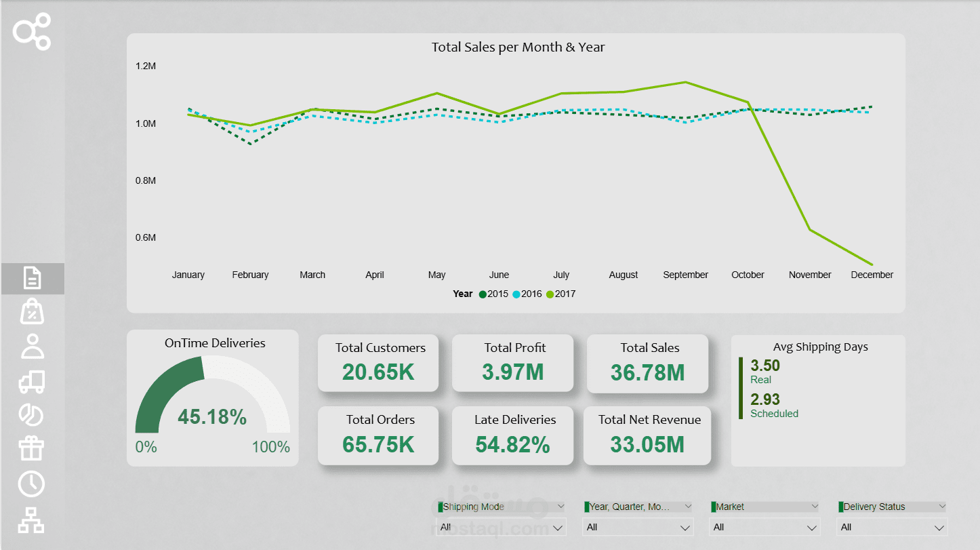Click the 2015 legend color dot
Screen dimensions: 980x550
coord(483,294)
